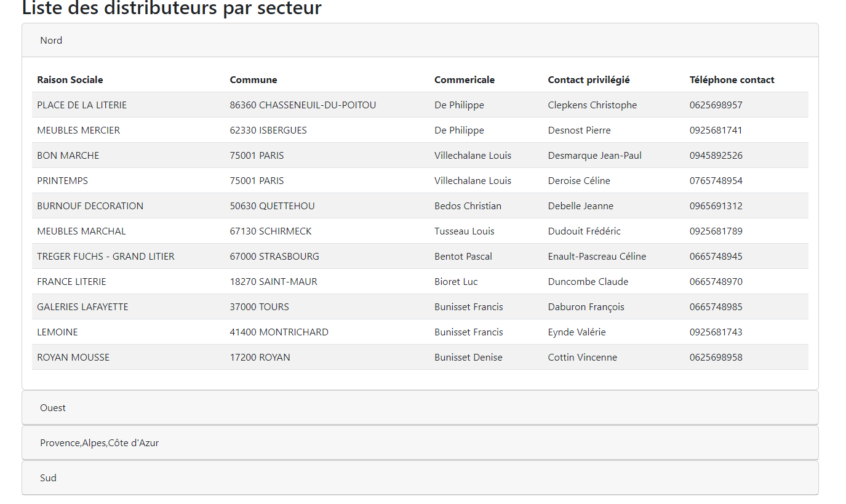Click TREGER FUCHS - GRAND LITIER entry
This screenshot has height=504, width=846.
[x=105, y=257]
